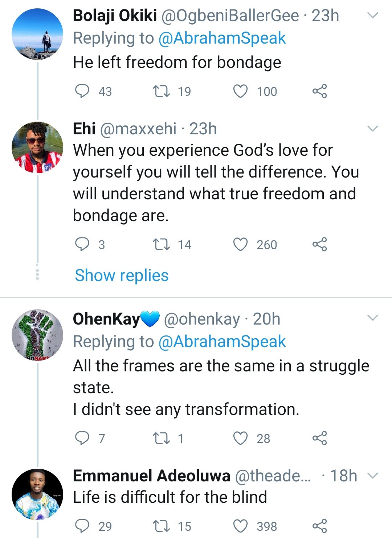This screenshot has width=392, height=538.
Task: Reply to Ehi's tweet about God's love
Action: 82,244
